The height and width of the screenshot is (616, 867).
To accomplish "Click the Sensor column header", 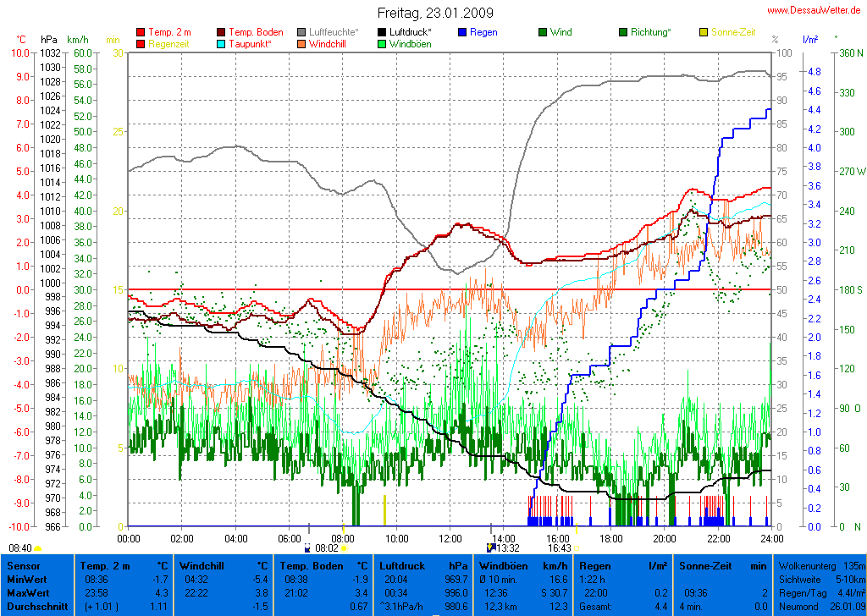I will pyautogui.click(x=22, y=565).
